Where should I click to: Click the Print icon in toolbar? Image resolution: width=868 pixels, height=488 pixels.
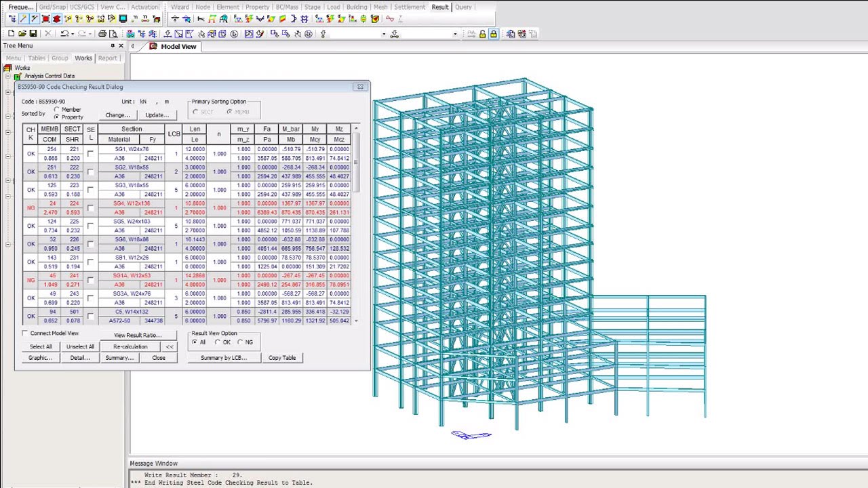pyautogui.click(x=102, y=33)
